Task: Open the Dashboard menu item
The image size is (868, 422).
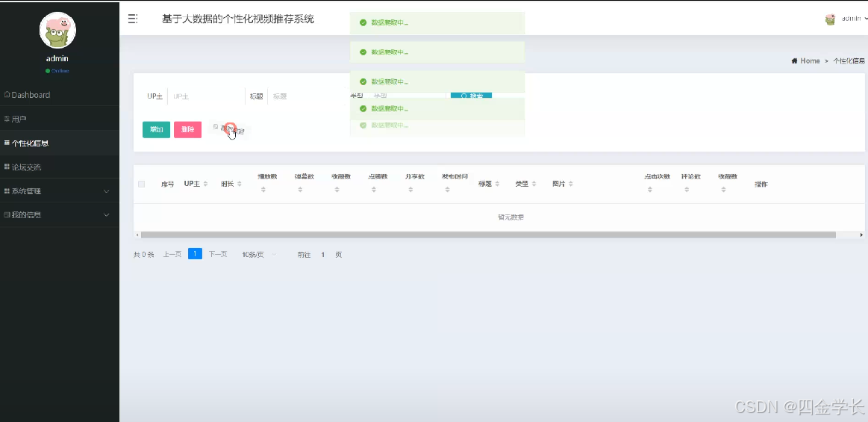Action: coord(60,95)
